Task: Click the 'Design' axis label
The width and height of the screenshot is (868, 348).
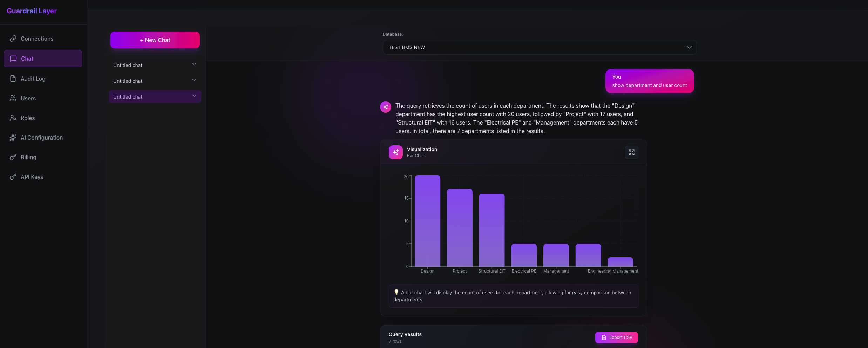Action: click(427, 271)
